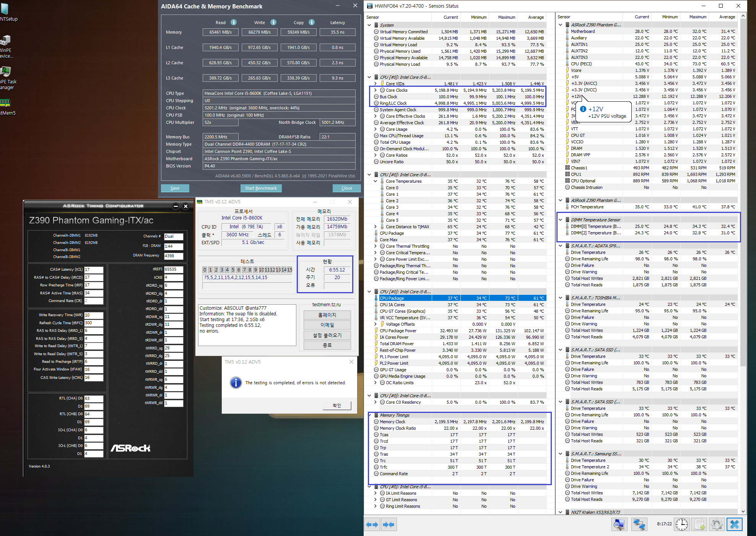
Task: Click the 종료 button in TM5
Action: 327,345
